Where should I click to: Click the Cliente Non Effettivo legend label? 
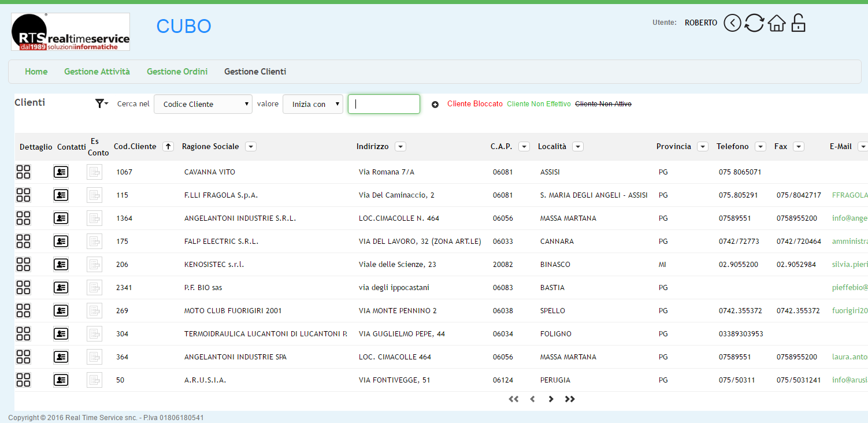539,104
